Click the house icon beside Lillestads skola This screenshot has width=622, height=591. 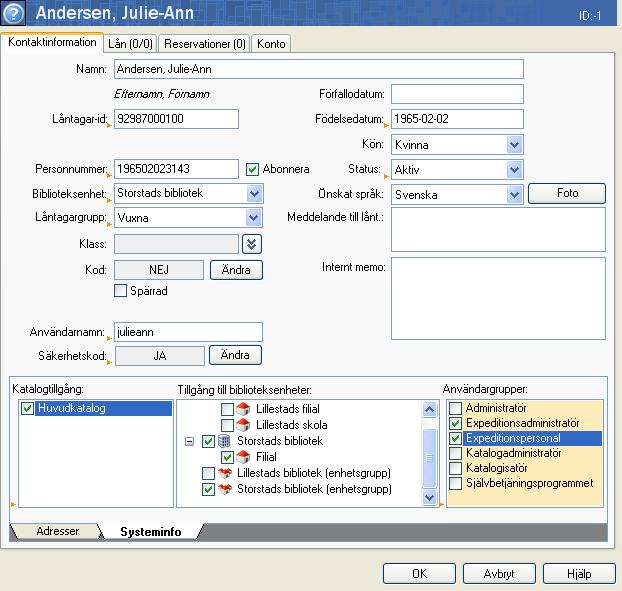[x=243, y=425]
